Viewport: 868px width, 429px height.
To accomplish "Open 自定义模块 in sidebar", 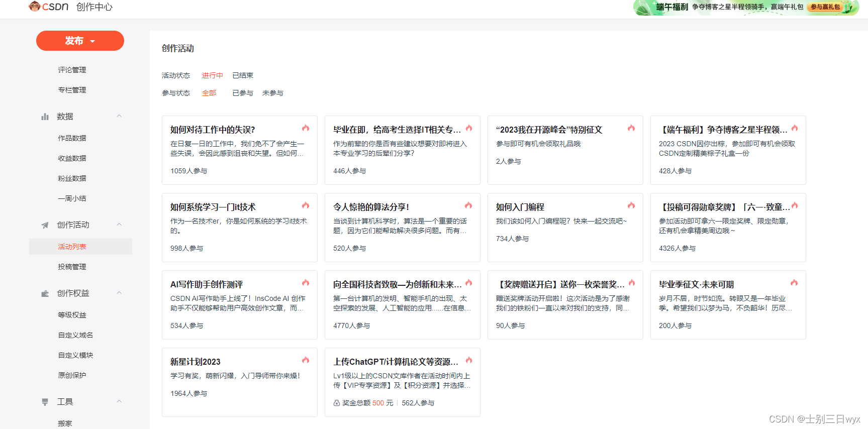I will tap(75, 355).
